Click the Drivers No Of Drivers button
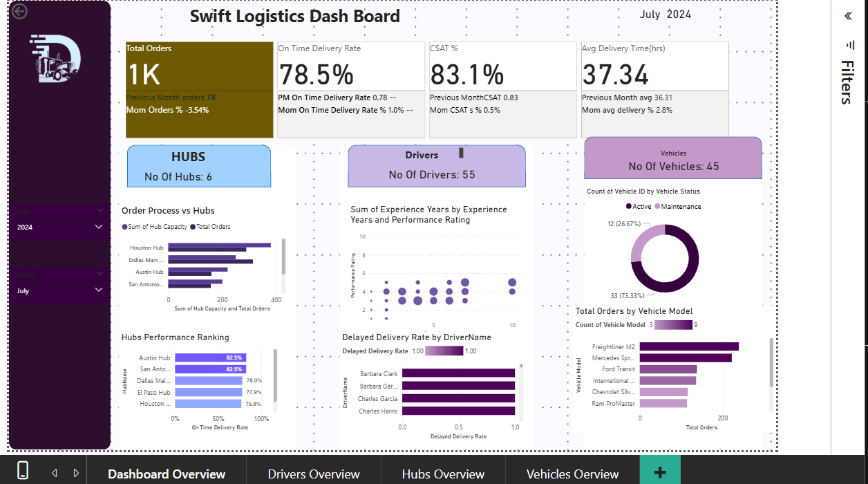Screen dimensions: 868x484 pos(437,166)
